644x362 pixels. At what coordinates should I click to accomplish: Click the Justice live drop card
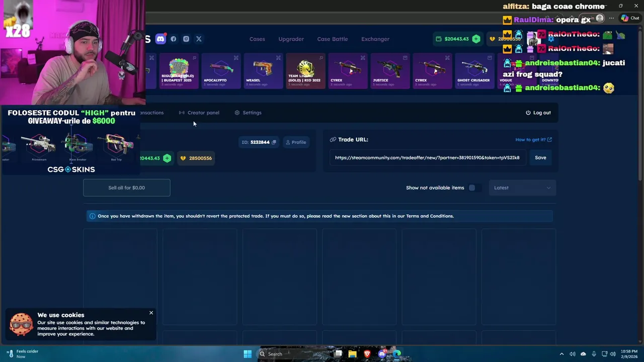(390, 71)
